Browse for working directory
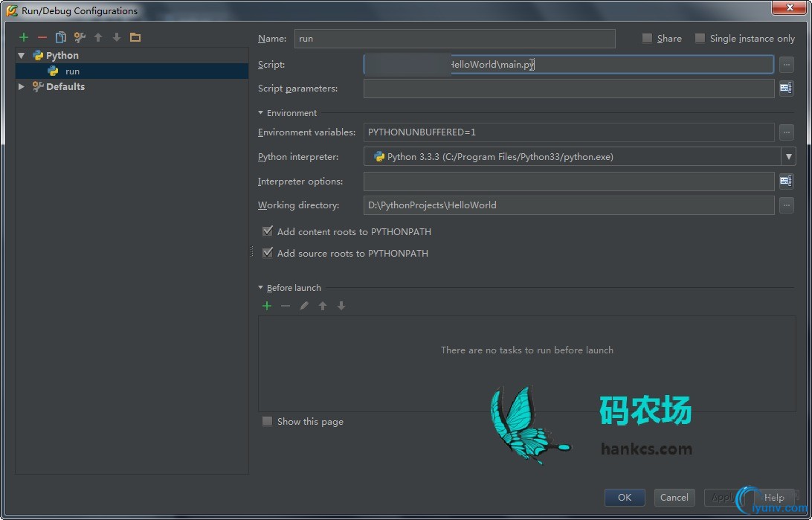 tap(786, 205)
